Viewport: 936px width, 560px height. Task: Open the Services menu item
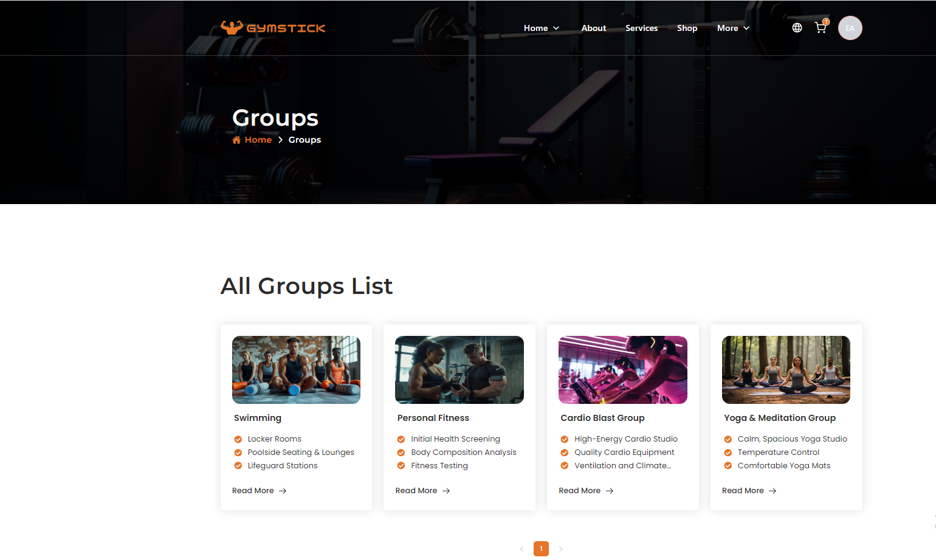[x=641, y=28]
